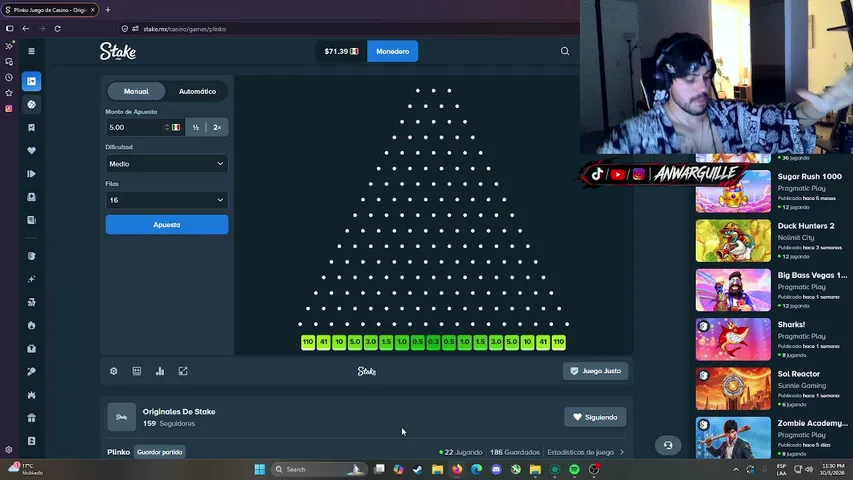Halve the bet with the ½ button
The image size is (853, 480).
pos(195,127)
